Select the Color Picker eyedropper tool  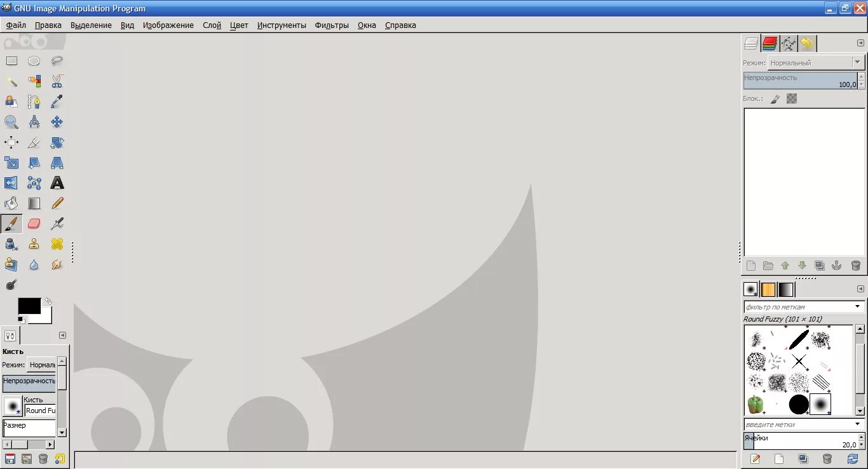click(57, 102)
